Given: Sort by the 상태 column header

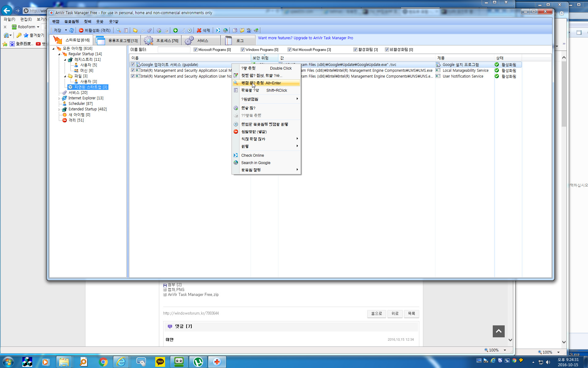Looking at the screenshot, I should 508,58.
